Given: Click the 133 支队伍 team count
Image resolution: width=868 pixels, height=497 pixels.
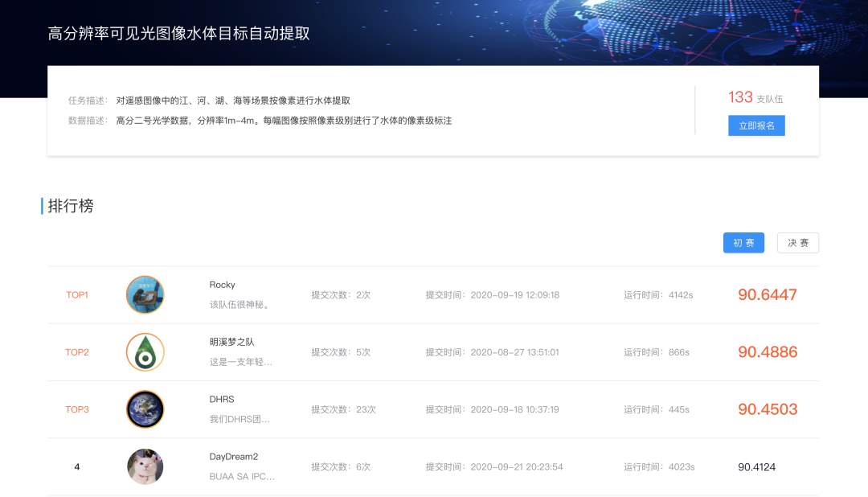Looking at the screenshot, I should click(755, 98).
